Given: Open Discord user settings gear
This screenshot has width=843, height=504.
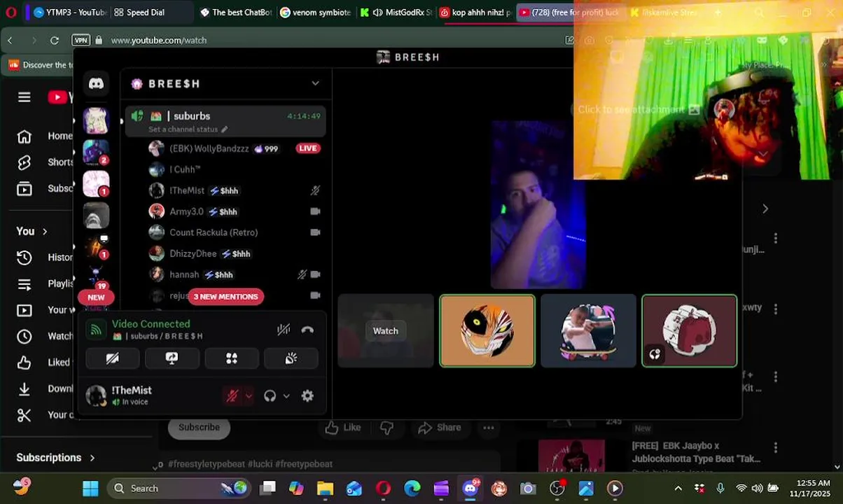Looking at the screenshot, I should click(x=307, y=396).
